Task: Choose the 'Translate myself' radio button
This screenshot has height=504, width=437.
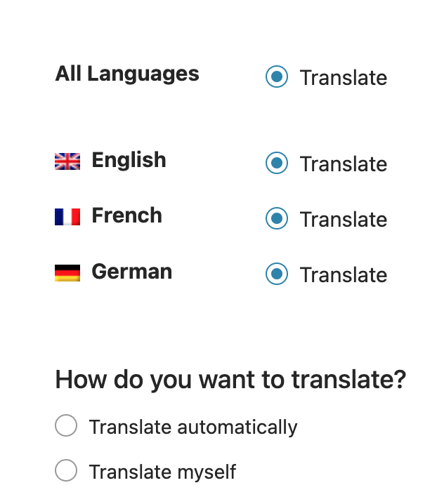Action: pyautogui.click(x=66, y=471)
